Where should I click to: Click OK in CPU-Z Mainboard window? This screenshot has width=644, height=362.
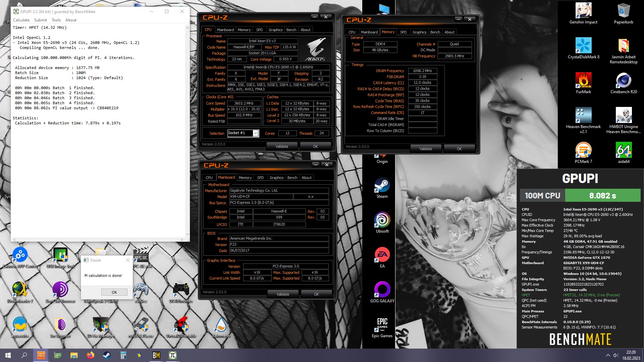coord(316,294)
